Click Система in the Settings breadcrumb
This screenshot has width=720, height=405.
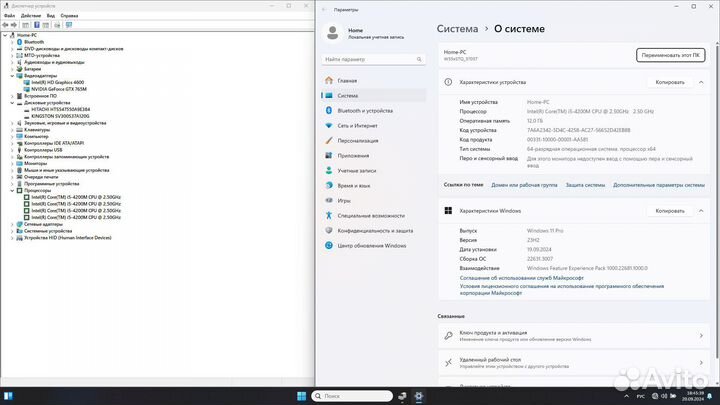[457, 28]
